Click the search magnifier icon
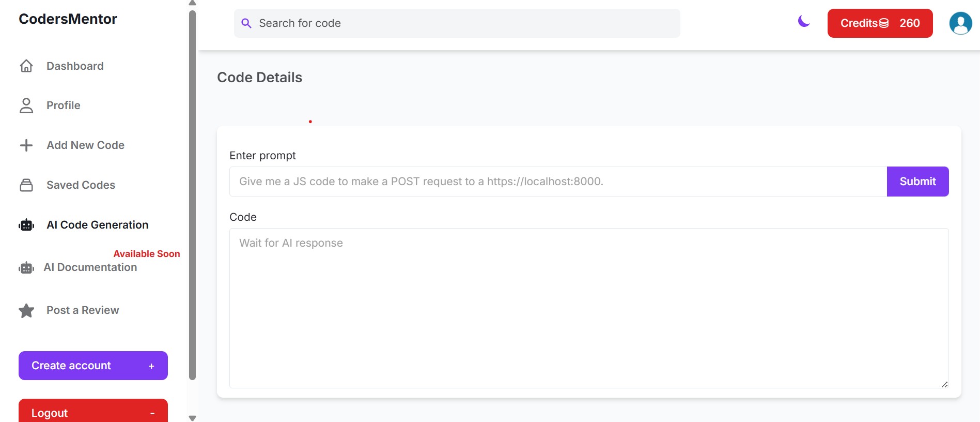 [x=246, y=23]
